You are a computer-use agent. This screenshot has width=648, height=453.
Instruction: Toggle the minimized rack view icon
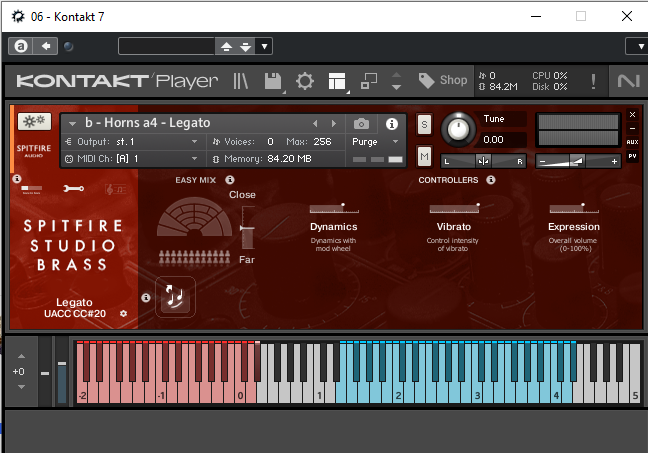(x=369, y=81)
